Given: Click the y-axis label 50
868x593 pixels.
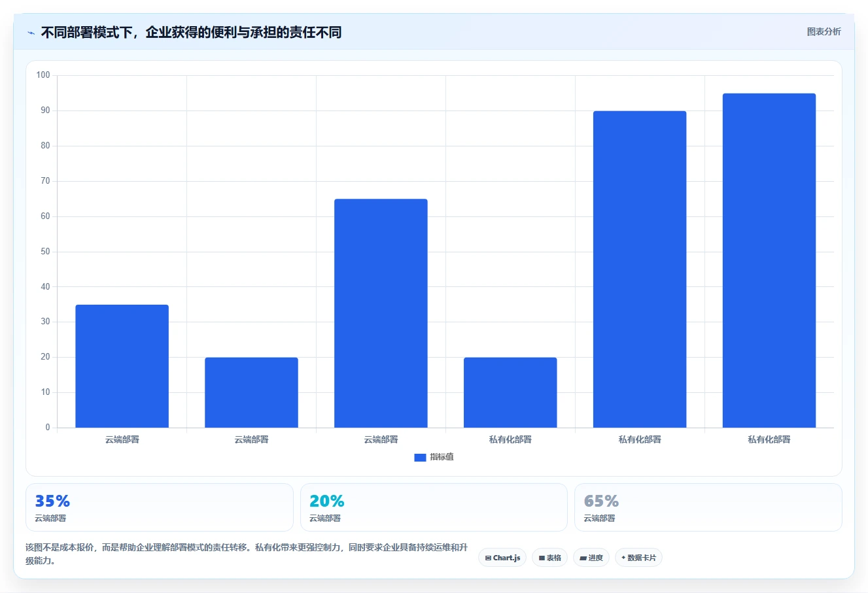Looking at the screenshot, I should point(45,252).
